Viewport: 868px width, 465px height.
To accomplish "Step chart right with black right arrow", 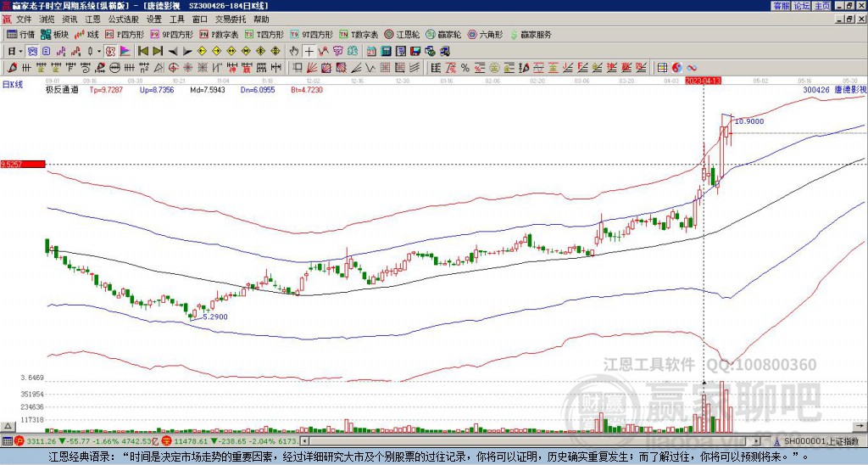I will tap(187, 51).
